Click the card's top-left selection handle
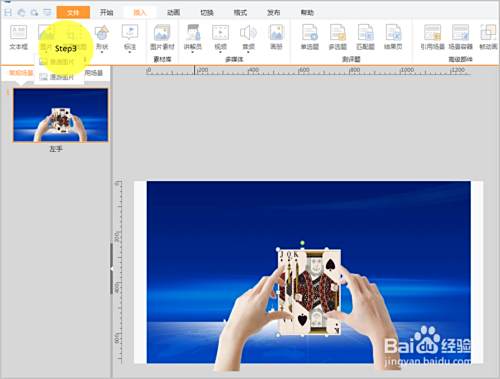Screen dimensions: 500x379 click(278, 249)
